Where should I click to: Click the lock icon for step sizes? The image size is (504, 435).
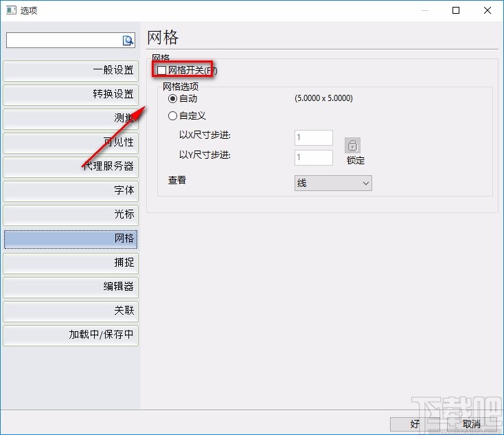point(352,146)
